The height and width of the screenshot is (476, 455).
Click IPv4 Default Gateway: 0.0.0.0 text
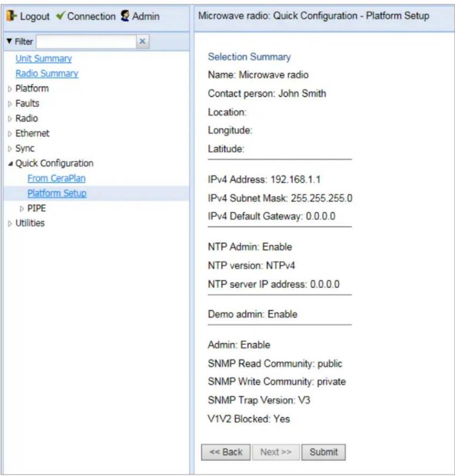point(272,217)
